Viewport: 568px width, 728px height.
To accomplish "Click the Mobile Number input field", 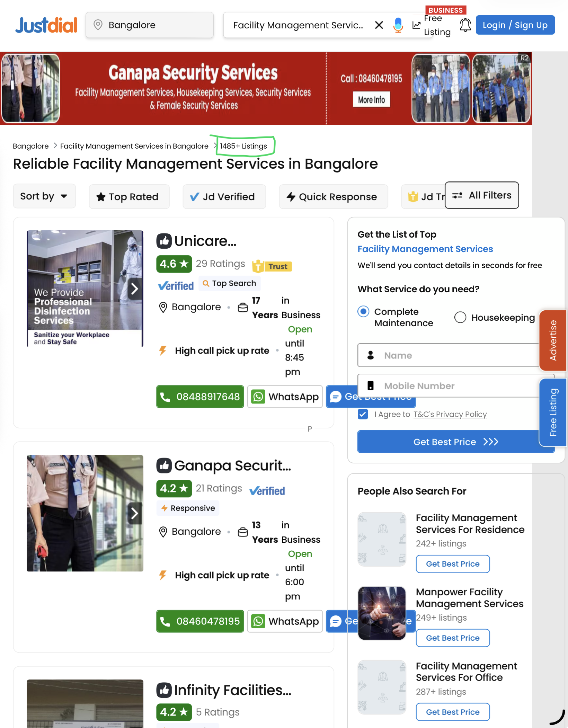I will coord(456,385).
